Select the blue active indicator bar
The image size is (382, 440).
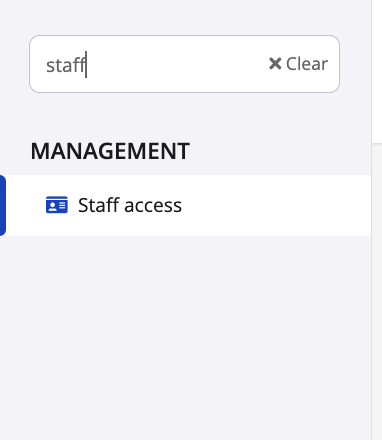click(3, 205)
